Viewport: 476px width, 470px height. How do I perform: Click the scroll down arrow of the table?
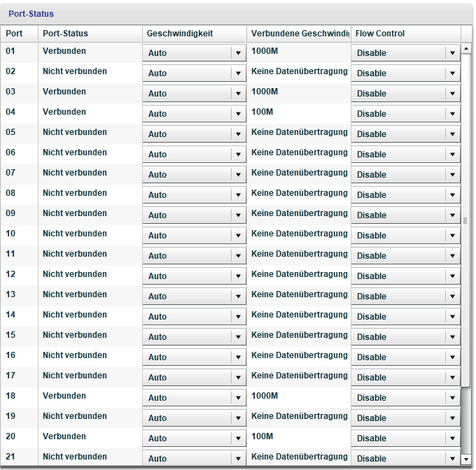coord(467,460)
